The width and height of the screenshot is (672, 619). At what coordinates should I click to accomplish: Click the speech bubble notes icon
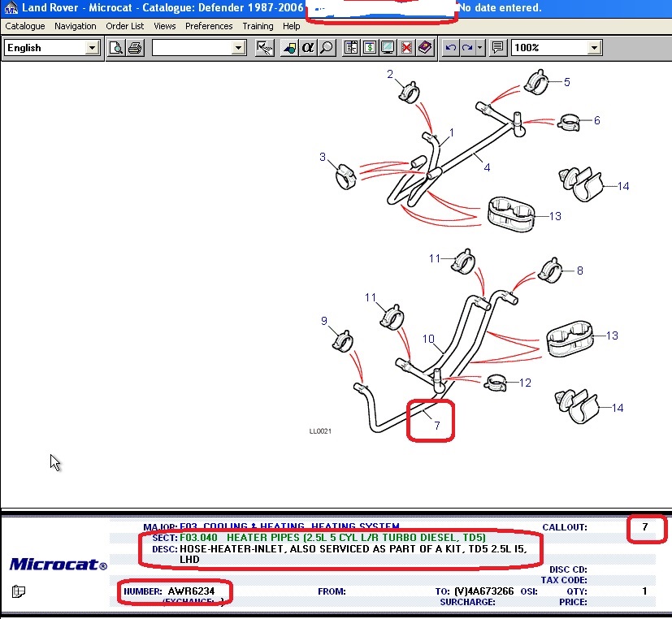[x=498, y=48]
